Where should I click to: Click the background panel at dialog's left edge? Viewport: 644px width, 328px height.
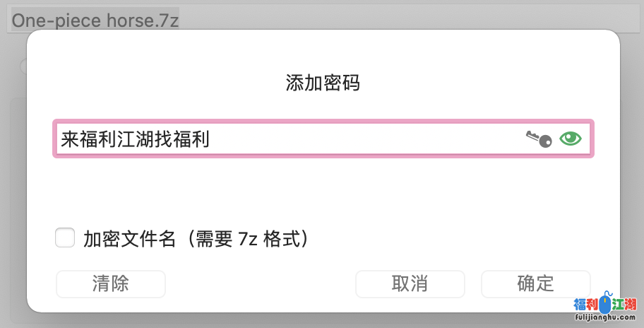click(x=13, y=212)
